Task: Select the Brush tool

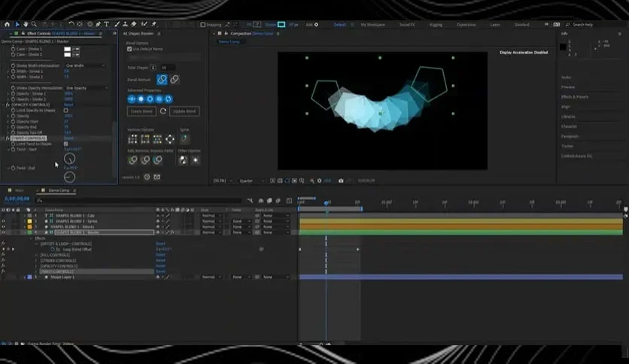Action: coord(117,25)
